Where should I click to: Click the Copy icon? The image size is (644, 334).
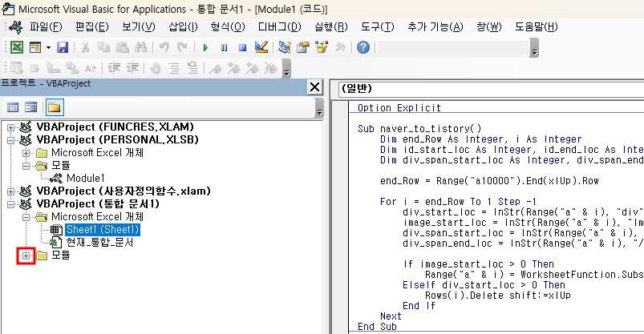coord(103,47)
